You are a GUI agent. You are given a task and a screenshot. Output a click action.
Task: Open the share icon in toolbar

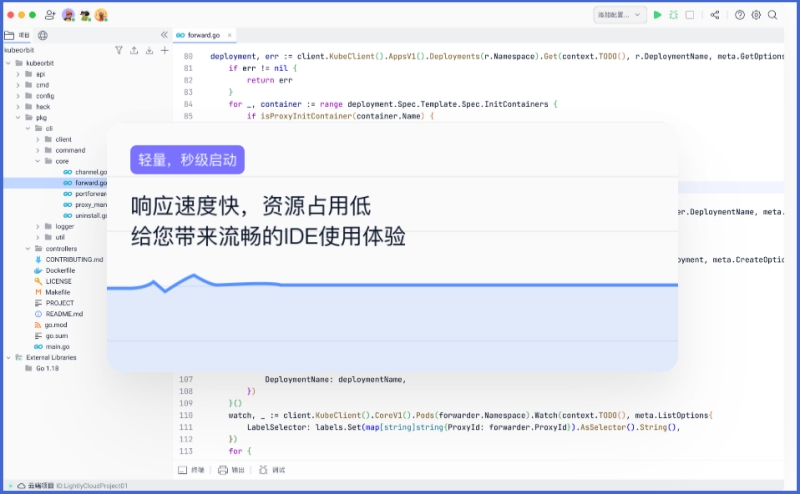pos(715,15)
